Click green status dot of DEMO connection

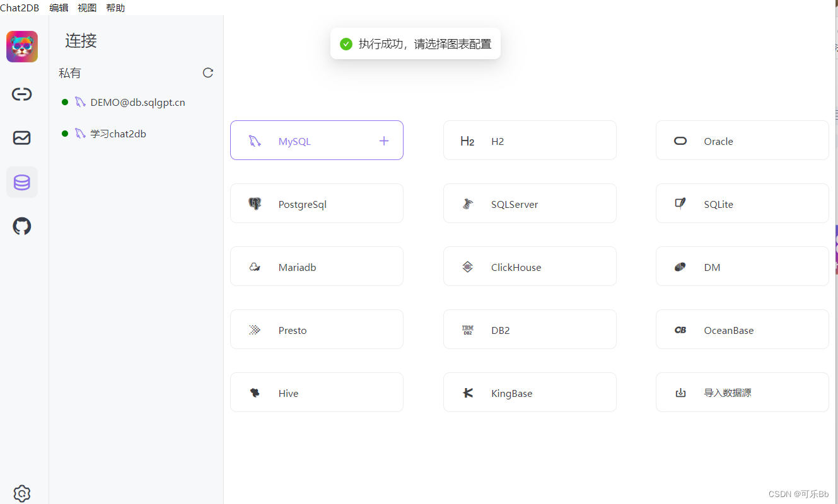pos(65,102)
